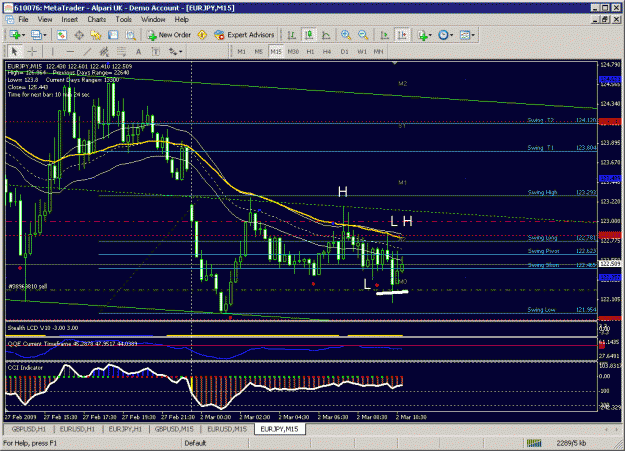The height and width of the screenshot is (451, 625).
Task: Open the Charts menu
Action: pos(96,19)
